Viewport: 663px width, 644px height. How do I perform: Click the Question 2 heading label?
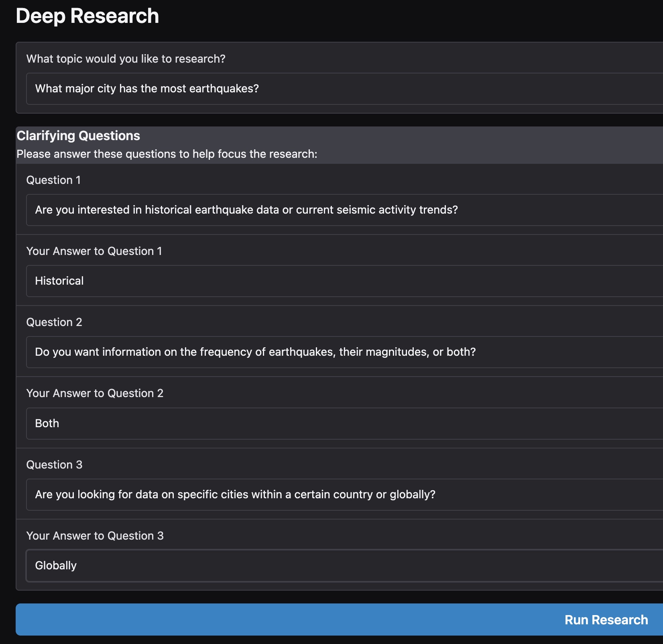click(54, 322)
